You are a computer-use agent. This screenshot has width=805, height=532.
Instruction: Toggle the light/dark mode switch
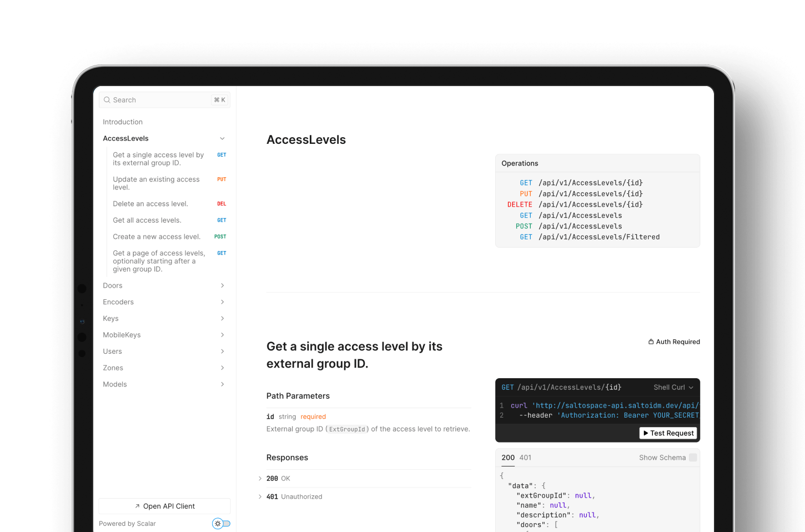click(221, 524)
